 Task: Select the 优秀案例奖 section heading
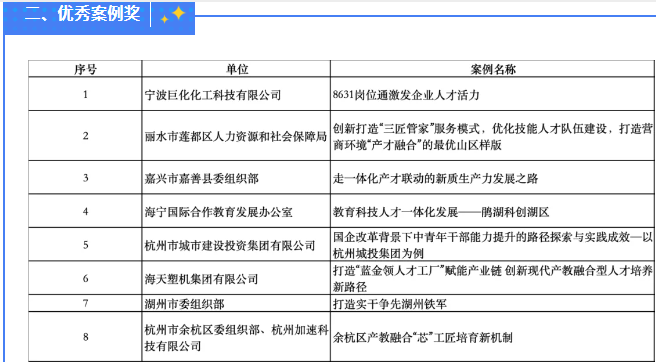coord(82,14)
